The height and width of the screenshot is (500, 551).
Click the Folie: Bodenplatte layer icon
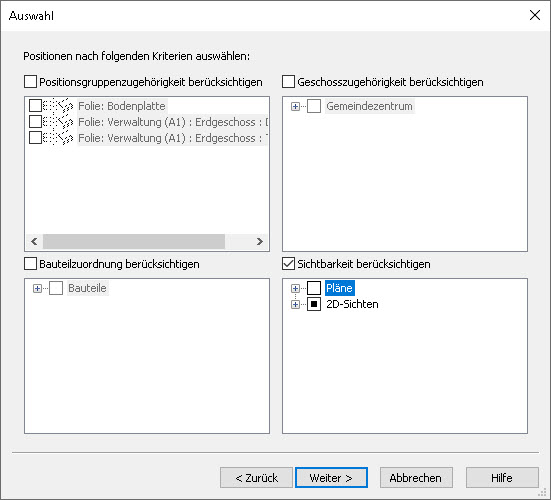(58, 105)
